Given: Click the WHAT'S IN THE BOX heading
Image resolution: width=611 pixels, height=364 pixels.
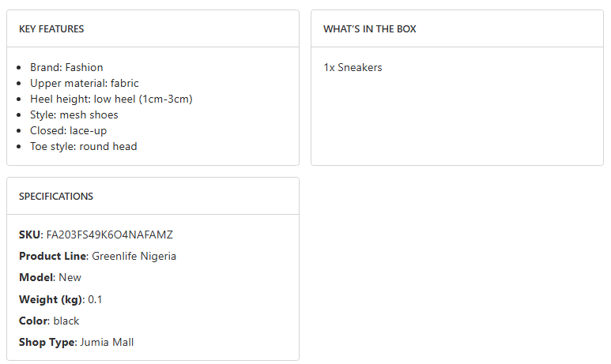Looking at the screenshot, I should [369, 29].
